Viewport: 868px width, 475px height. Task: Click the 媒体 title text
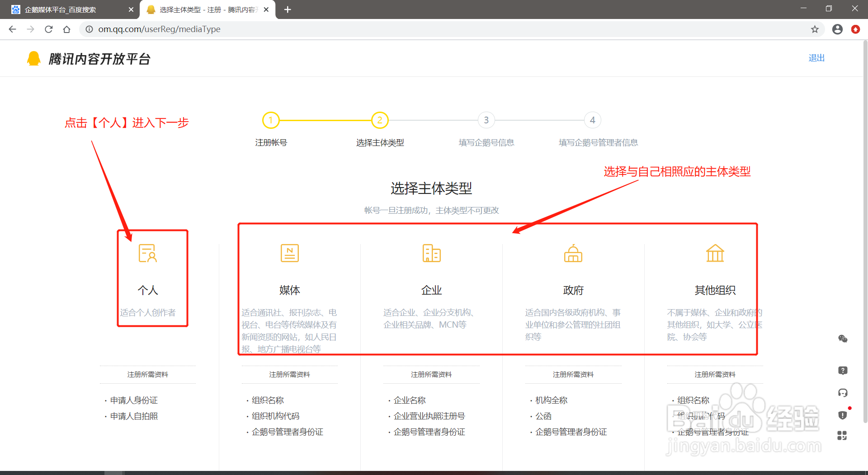(290, 290)
